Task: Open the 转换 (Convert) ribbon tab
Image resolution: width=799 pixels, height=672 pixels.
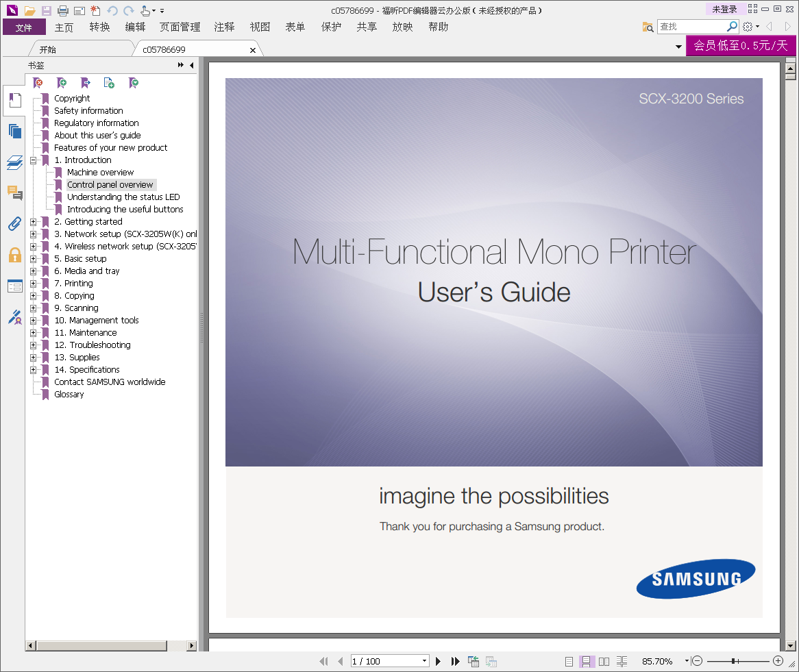Action: 99,27
